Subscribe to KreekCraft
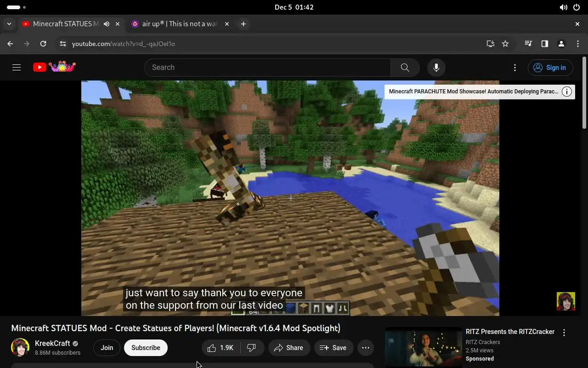Screen dimensions: 588x368 point(146,348)
